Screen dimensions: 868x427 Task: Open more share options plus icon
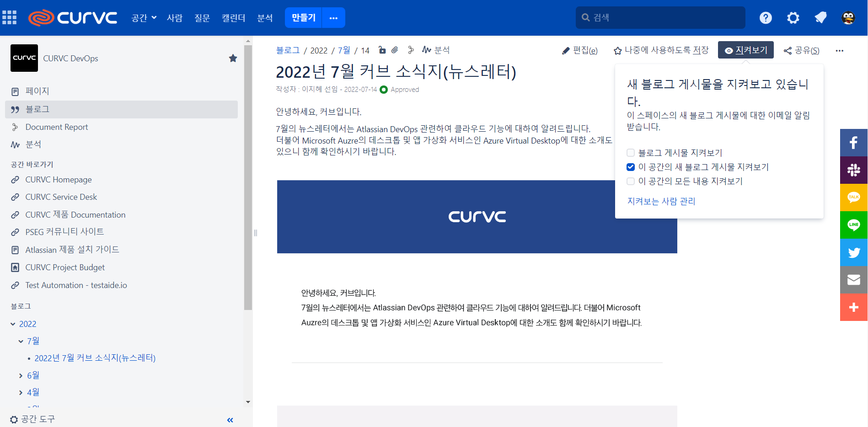[853, 307]
